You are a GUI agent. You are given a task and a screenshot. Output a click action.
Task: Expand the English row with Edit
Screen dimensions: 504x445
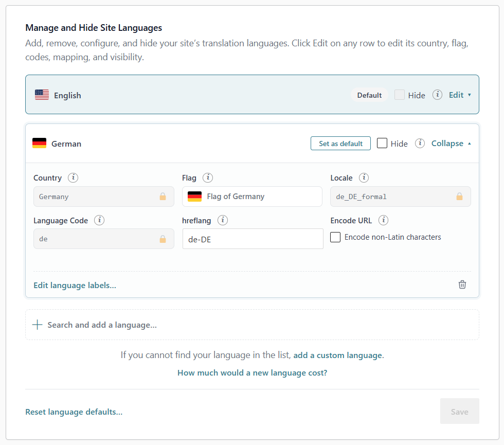(x=460, y=95)
